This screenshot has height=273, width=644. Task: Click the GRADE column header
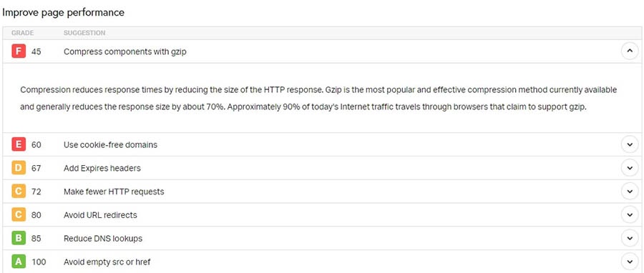click(23, 33)
